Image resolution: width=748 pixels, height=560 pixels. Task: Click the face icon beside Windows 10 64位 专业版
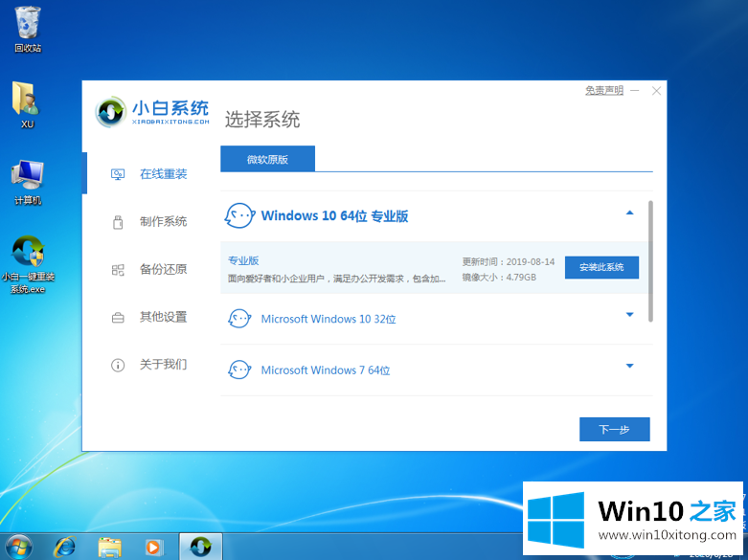(240, 215)
